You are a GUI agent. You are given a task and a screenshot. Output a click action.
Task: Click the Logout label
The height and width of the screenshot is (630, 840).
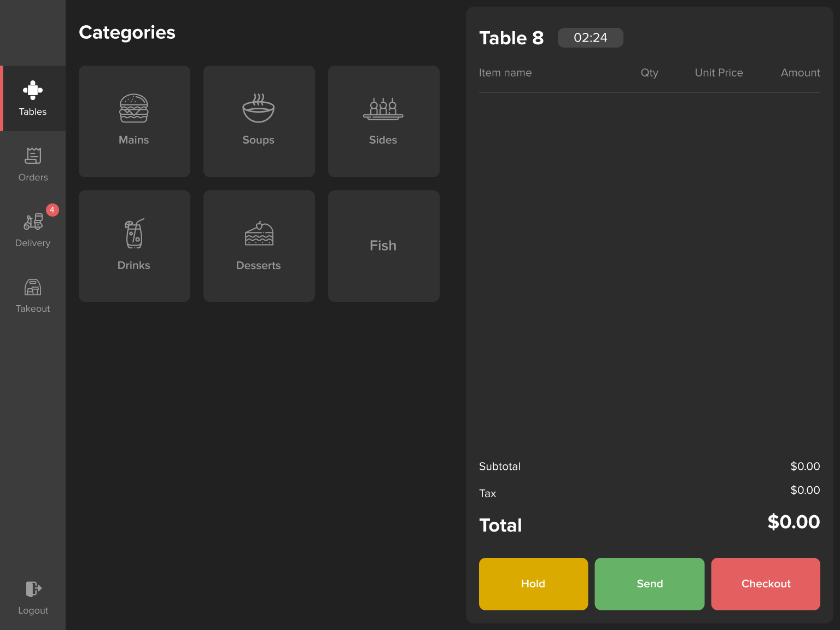(33, 610)
